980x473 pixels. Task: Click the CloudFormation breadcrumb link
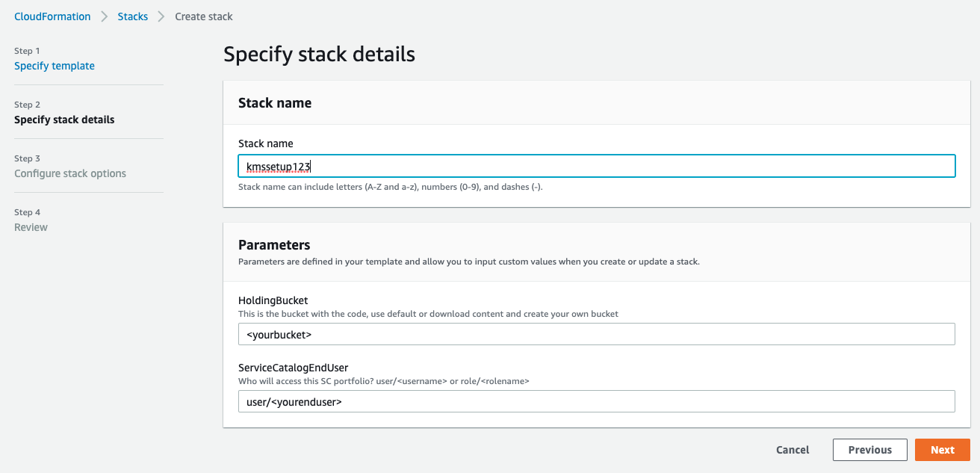(x=52, y=16)
